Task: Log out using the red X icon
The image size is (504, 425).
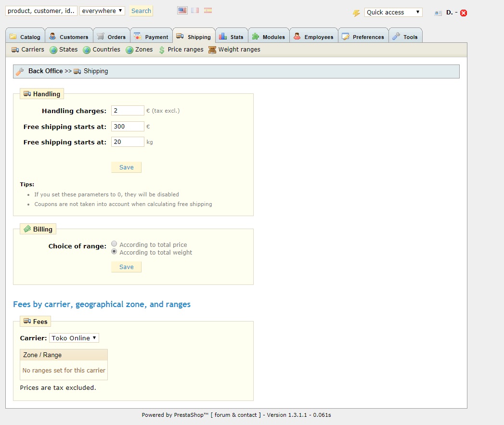Action: pyautogui.click(x=463, y=13)
